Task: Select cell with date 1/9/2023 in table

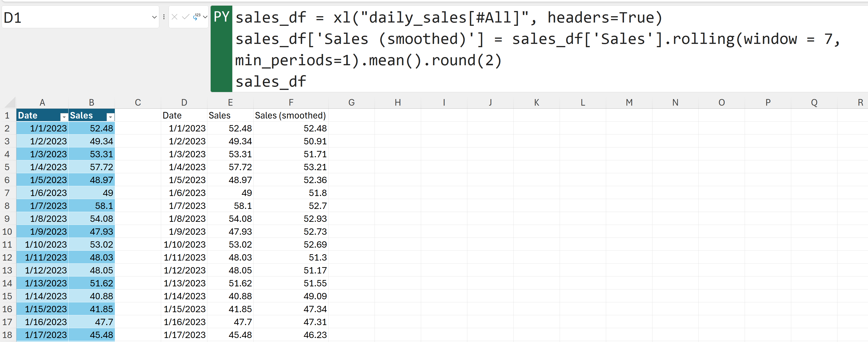Action: (x=48, y=231)
